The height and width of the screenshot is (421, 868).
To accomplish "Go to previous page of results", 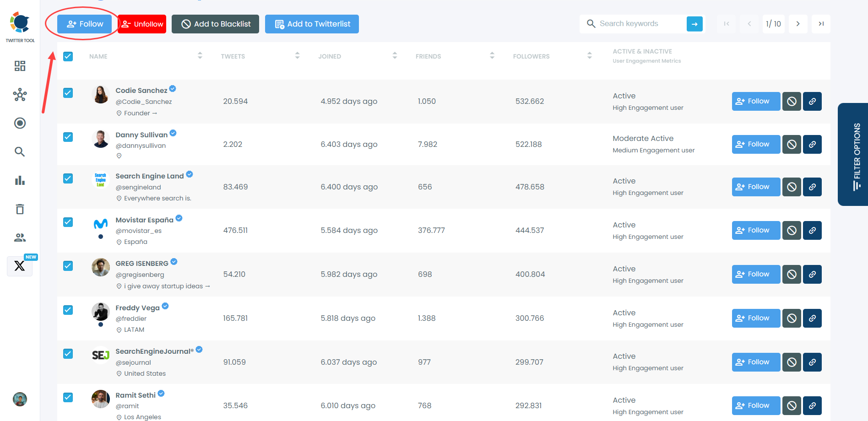I will tap(749, 24).
